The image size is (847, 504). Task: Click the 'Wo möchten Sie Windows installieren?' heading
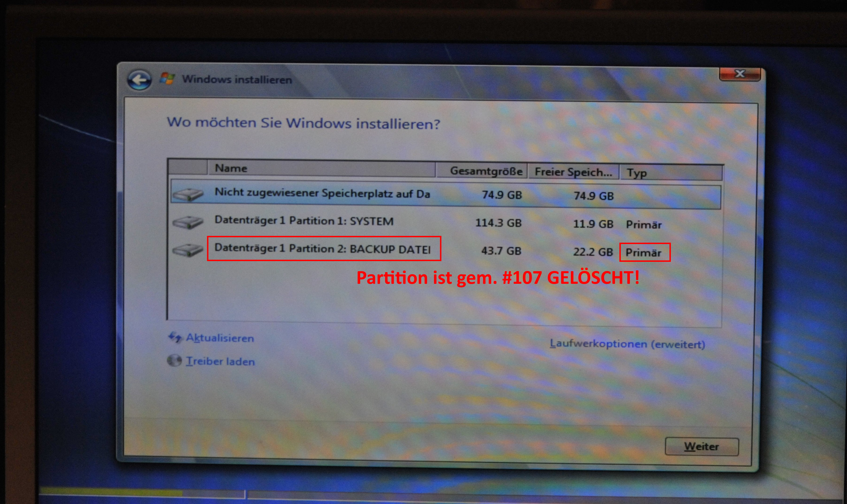coord(303,123)
